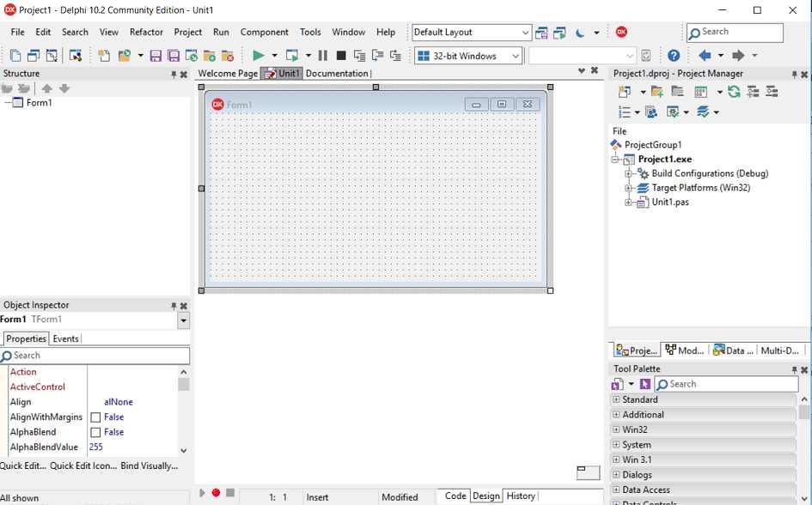
Task: Click the Run Without Debugging icon
Action: click(x=292, y=55)
